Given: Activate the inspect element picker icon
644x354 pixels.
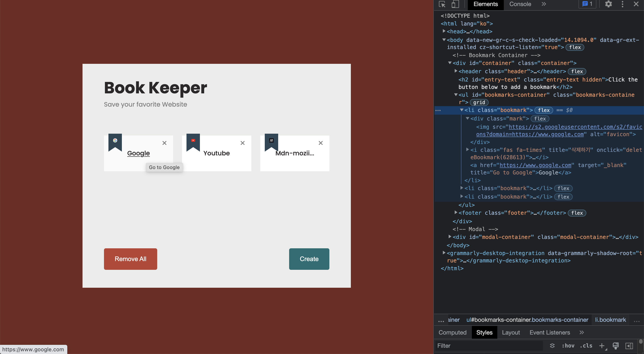Looking at the screenshot, I should [442, 4].
